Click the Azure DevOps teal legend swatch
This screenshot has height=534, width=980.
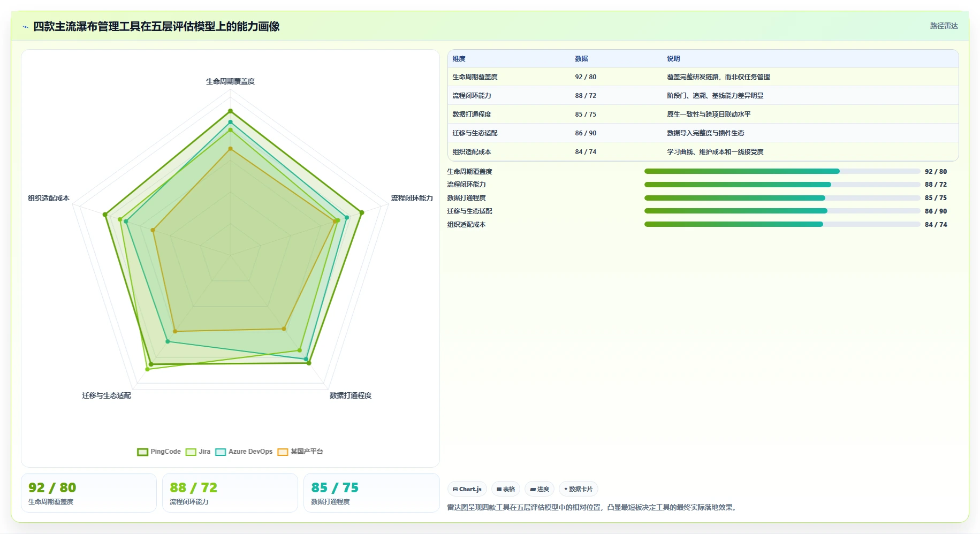tap(221, 452)
